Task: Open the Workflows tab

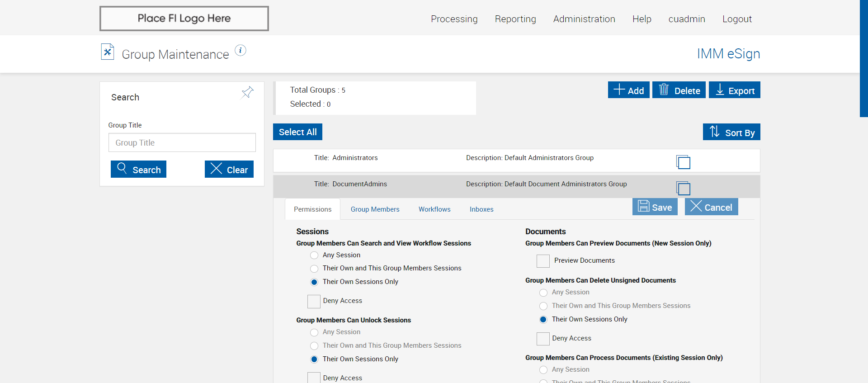Action: (434, 209)
